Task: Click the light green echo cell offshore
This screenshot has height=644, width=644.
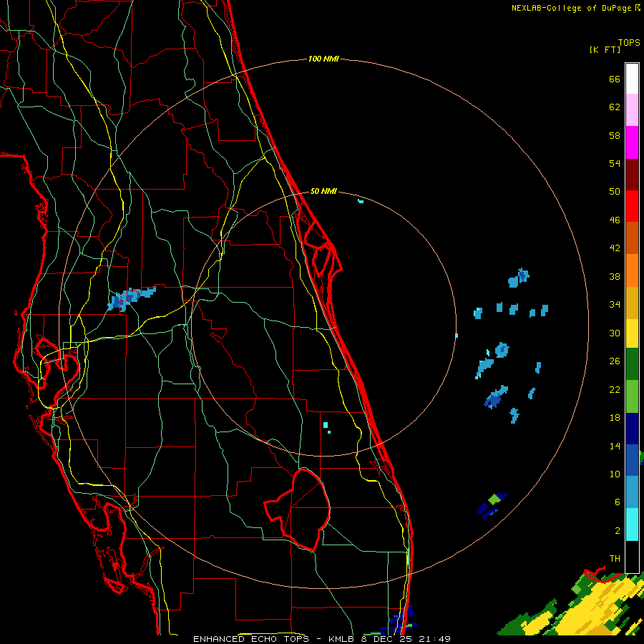Action: pos(494,500)
